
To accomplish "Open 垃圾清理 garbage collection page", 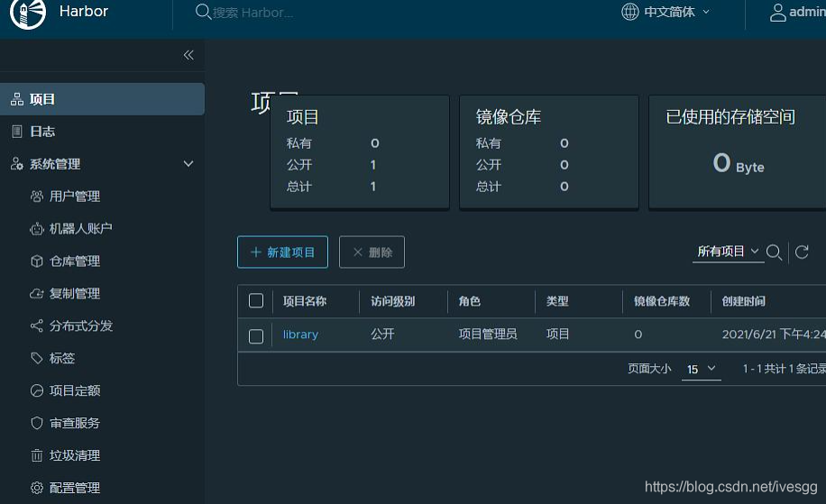I will pyautogui.click(x=74, y=455).
